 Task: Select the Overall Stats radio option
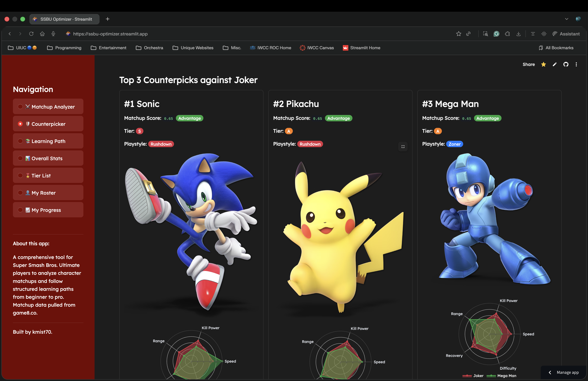48,158
